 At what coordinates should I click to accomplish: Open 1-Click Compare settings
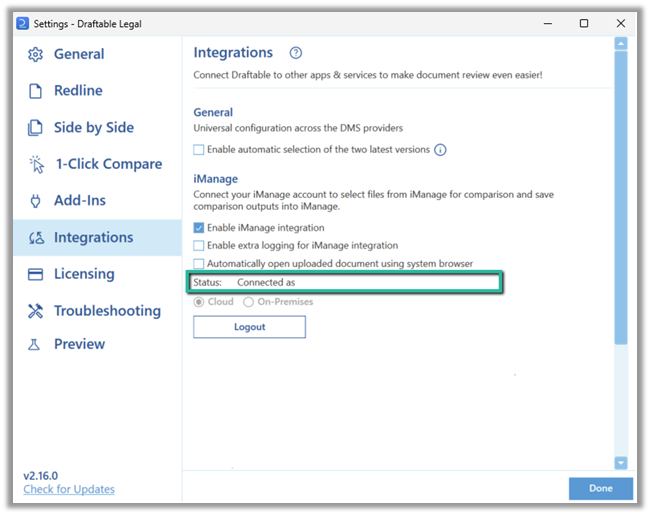click(97, 164)
